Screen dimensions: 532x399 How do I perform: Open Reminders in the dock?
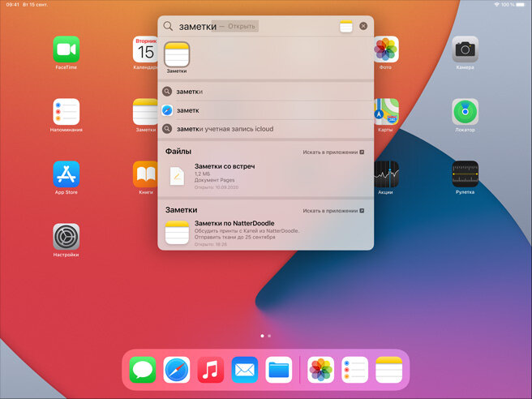[355, 370]
